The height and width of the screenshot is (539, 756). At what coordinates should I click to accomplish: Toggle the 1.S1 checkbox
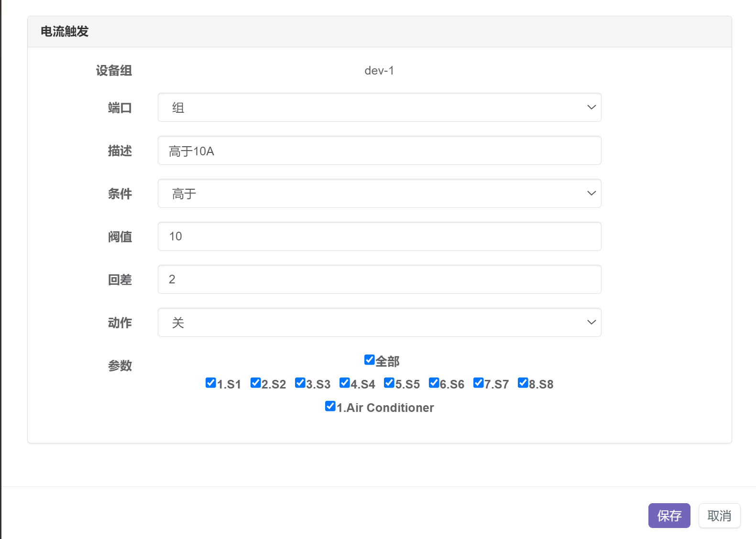[x=210, y=383]
